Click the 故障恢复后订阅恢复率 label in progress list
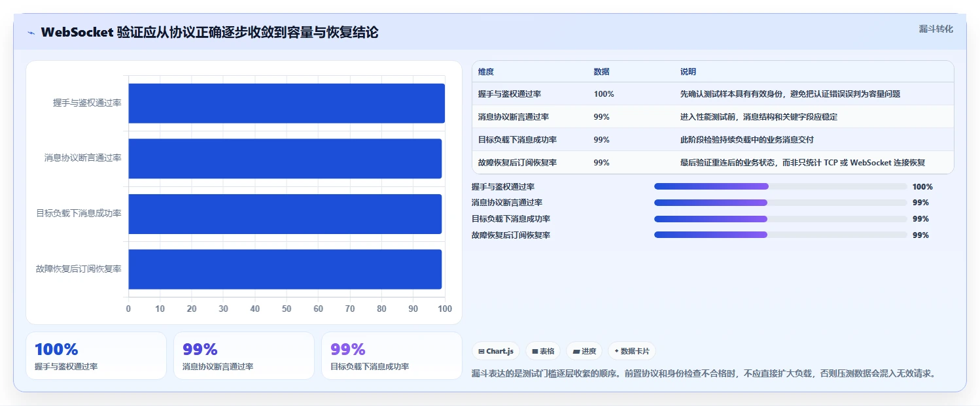Screen dimensions: 980x406 tap(511, 235)
